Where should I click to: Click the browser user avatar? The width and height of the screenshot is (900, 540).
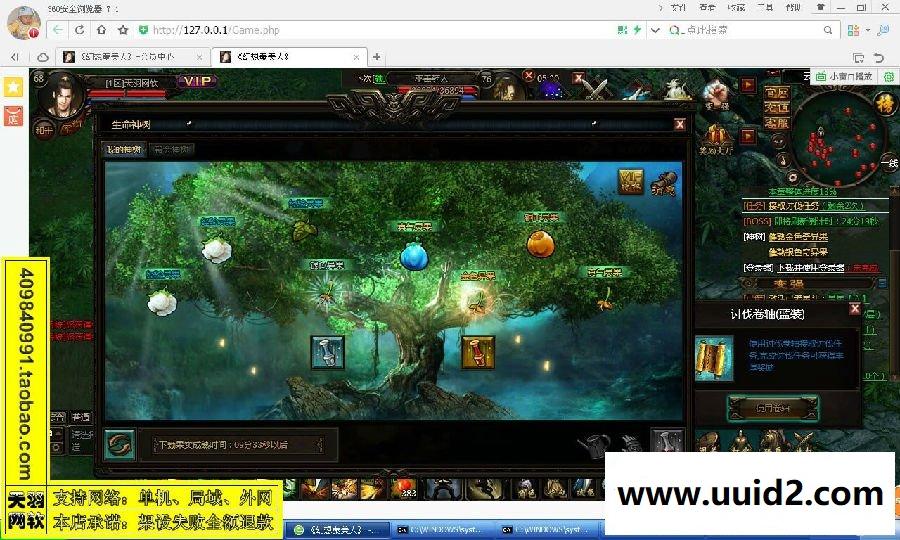tap(23, 22)
